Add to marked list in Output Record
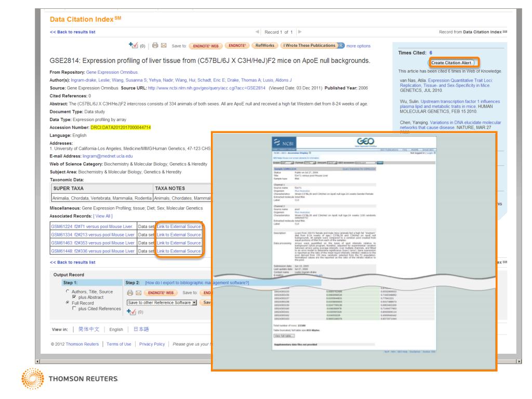532x399 pixels. (131, 312)
